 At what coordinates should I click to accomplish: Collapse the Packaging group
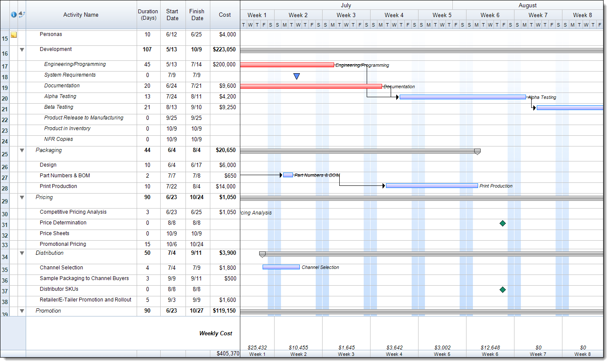22,150
